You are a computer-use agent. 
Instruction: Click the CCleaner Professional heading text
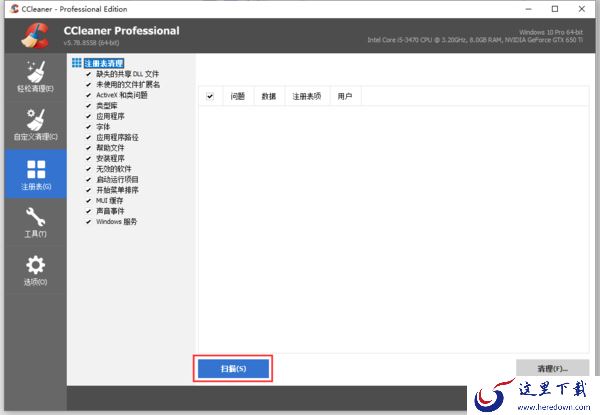pos(121,31)
